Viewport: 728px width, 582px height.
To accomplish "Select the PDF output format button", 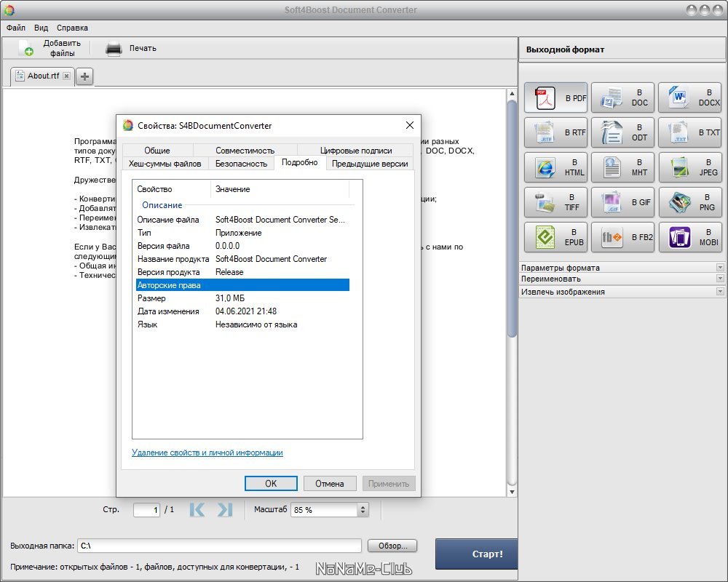I will tap(555, 97).
